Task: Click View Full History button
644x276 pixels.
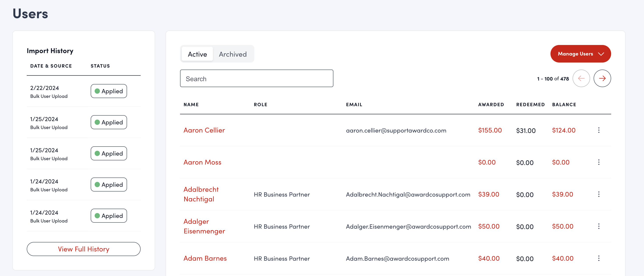Action: 83,249
